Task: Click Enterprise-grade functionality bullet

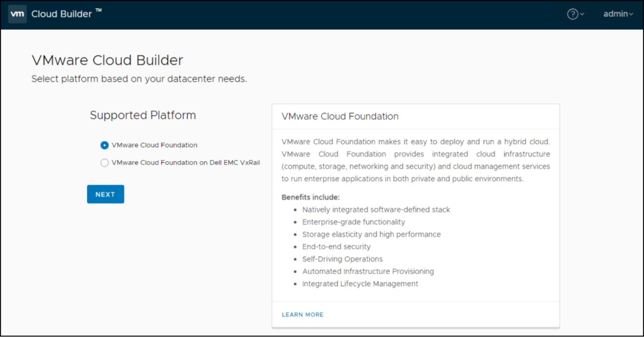Action: click(353, 222)
